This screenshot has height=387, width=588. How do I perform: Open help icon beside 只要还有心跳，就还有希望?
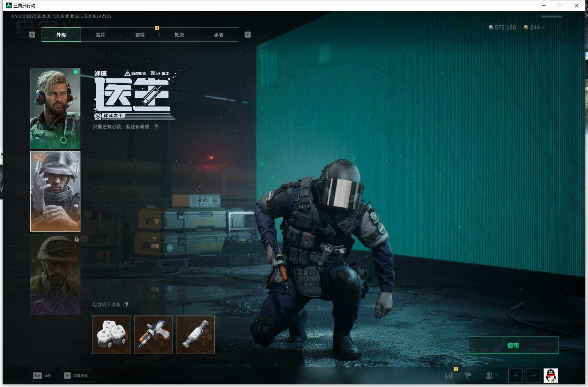(156, 127)
